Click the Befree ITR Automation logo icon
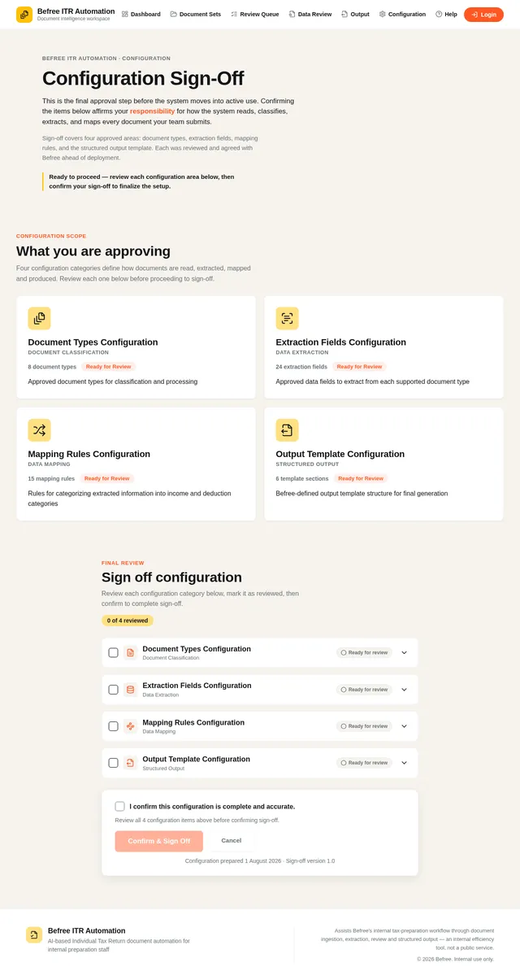This screenshot has height=980, width=520. pyautogui.click(x=24, y=15)
